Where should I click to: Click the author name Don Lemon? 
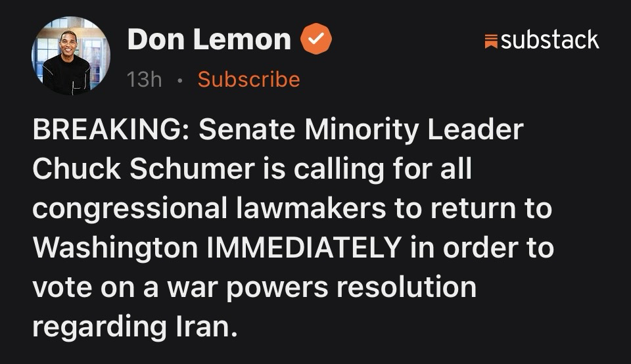coord(209,39)
